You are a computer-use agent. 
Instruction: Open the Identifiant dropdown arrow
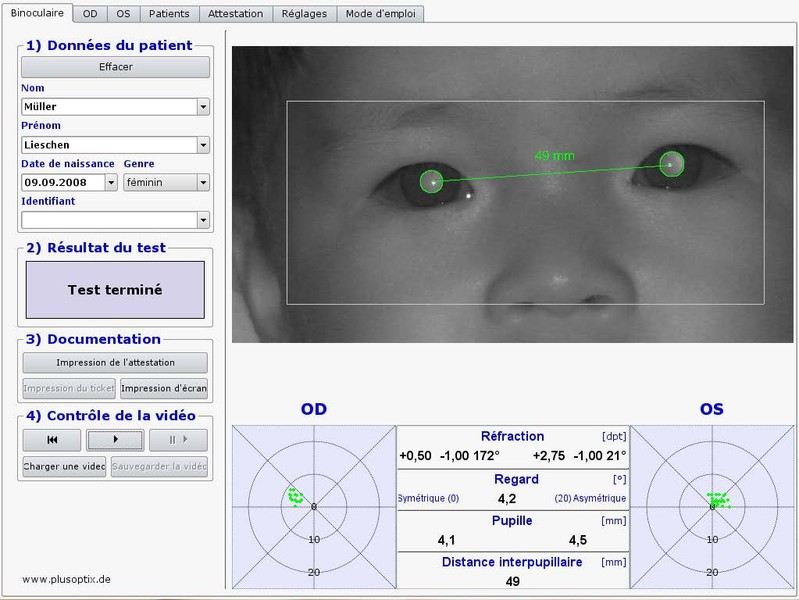(203, 220)
